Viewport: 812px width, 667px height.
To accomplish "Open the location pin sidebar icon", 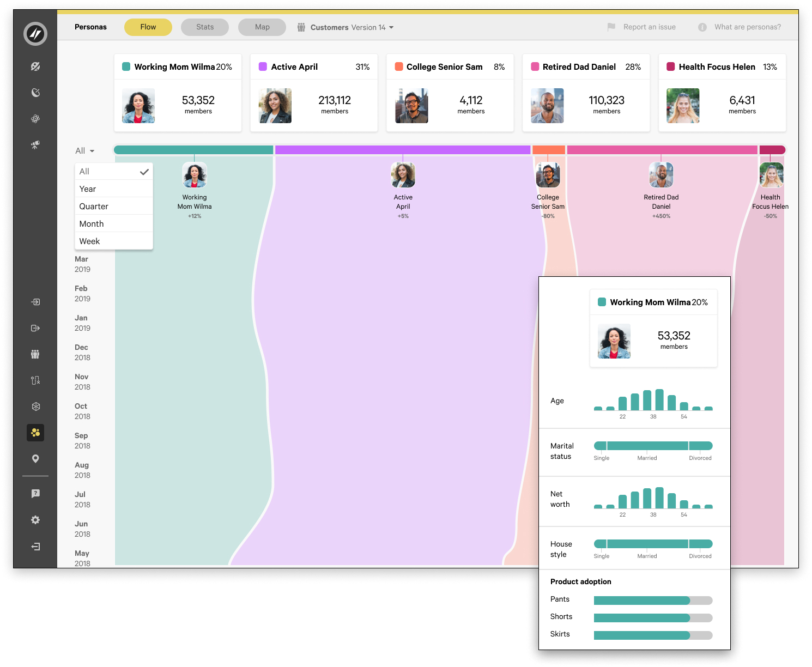I will [x=35, y=459].
